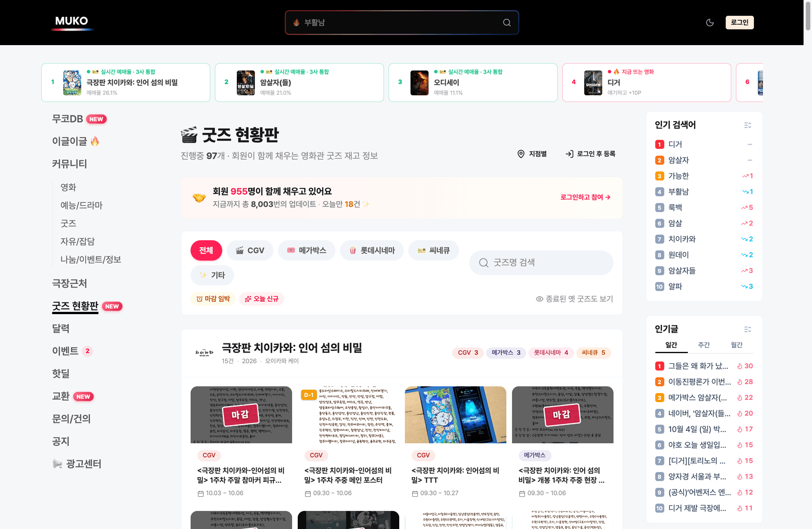
Task: Filter by 롯데시네마 chip
Action: pos(372,250)
